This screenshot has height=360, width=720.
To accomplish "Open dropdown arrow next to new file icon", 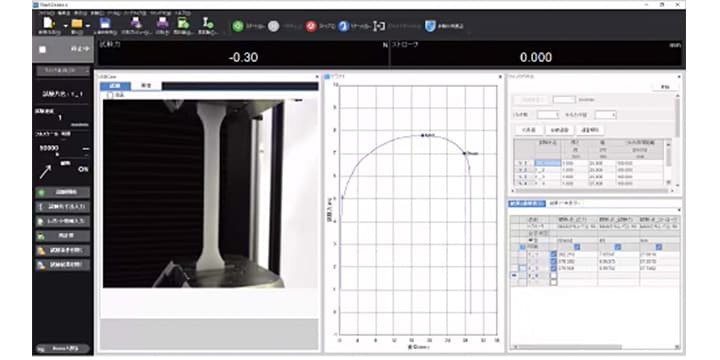I will [x=65, y=26].
